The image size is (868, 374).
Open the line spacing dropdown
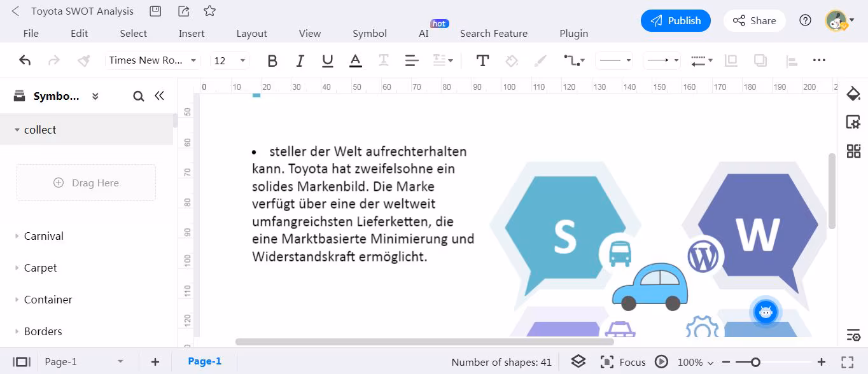[x=443, y=60]
